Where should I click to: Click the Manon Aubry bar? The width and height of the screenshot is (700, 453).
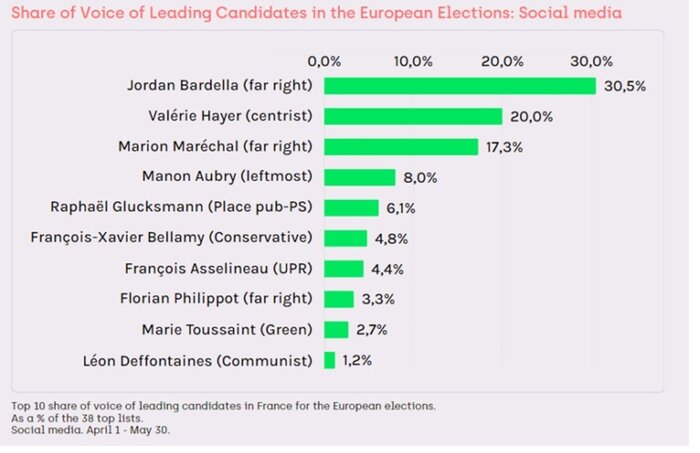(359, 177)
